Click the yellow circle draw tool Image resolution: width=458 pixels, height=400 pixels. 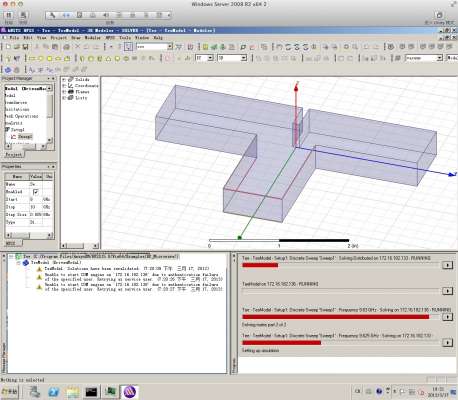pos(41,58)
